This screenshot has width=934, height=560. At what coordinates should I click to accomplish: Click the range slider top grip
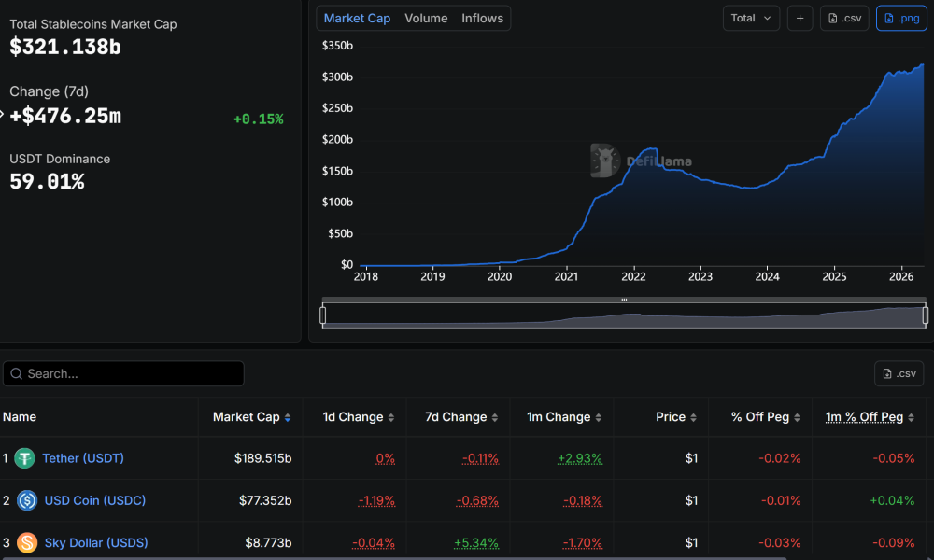point(624,300)
